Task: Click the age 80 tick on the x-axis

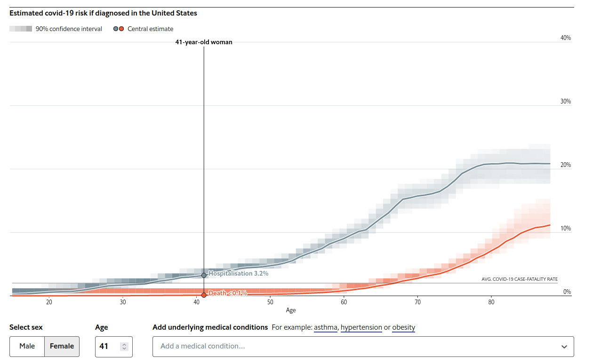Action: point(491,302)
